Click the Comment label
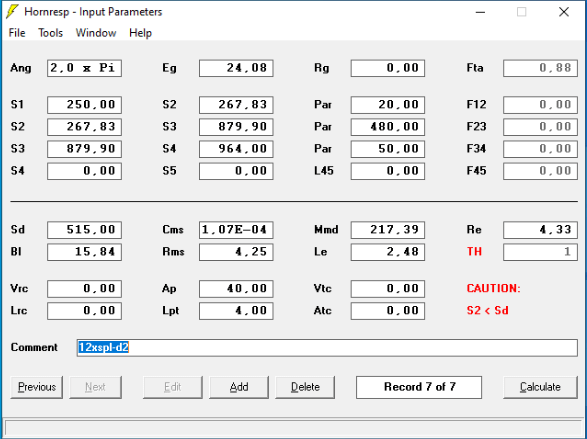The image size is (587, 439). pyautogui.click(x=34, y=347)
